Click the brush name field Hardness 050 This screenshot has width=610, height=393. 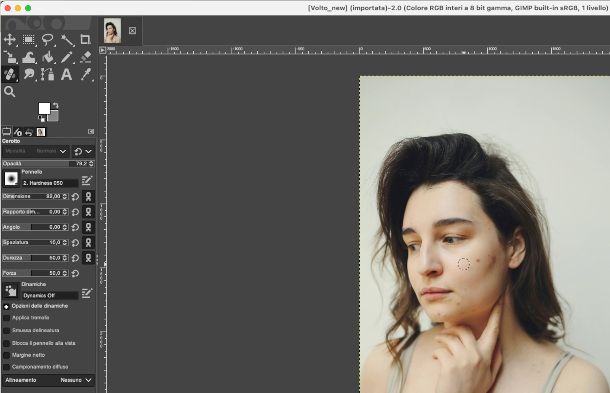50,183
